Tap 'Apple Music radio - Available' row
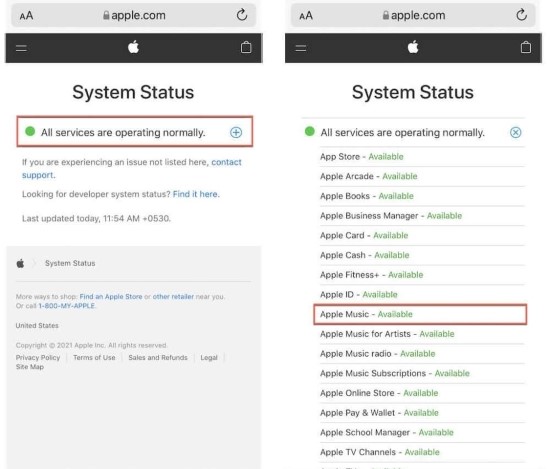The width and height of the screenshot is (550, 469). click(x=422, y=354)
